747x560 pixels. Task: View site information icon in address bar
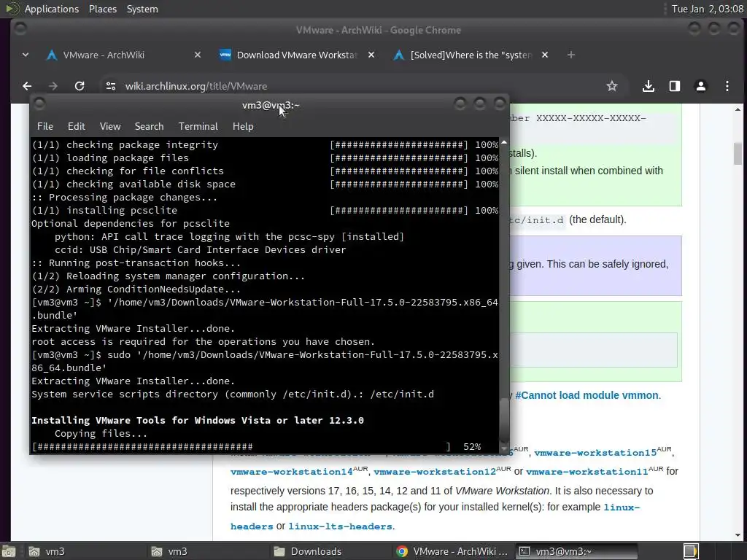[111, 86]
